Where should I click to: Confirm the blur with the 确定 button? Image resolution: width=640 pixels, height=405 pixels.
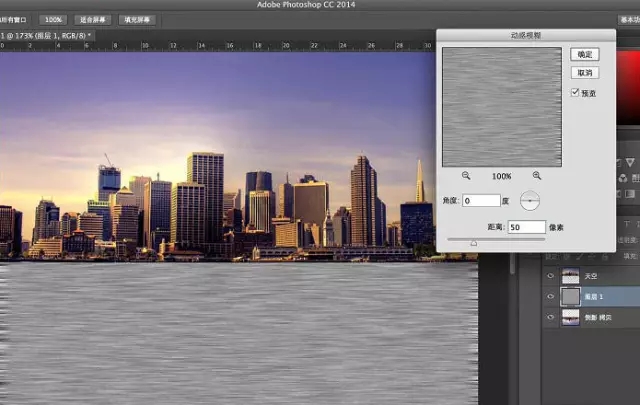(584, 54)
